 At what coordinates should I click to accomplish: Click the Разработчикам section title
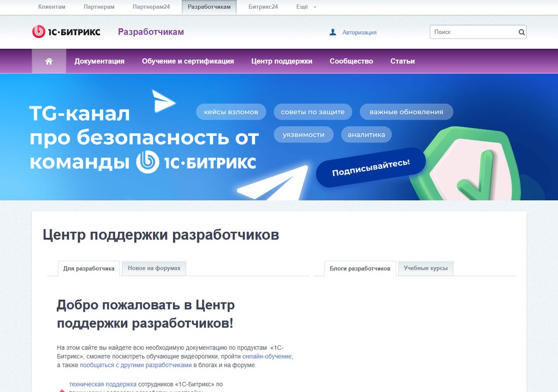pos(151,31)
